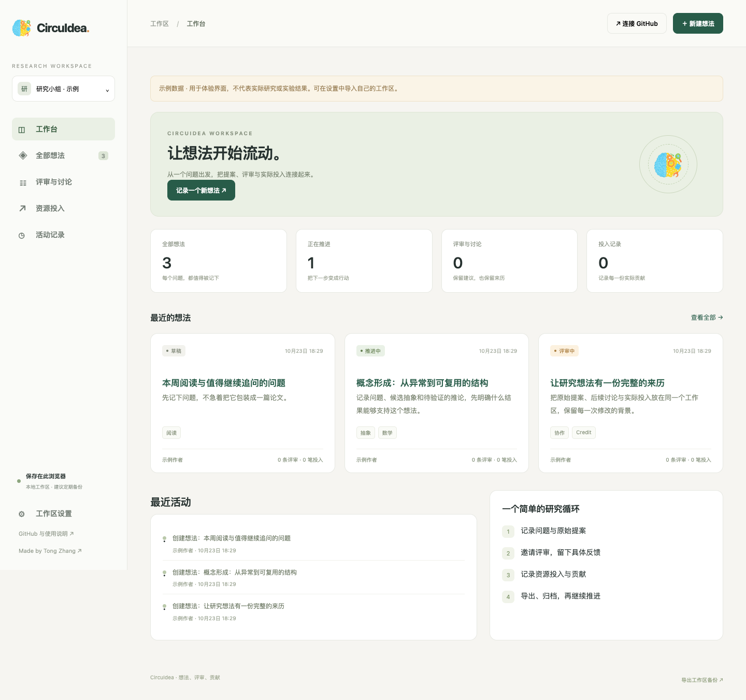Open the 全部想法 stat card
Viewport: 746px width, 700px height.
219,261
